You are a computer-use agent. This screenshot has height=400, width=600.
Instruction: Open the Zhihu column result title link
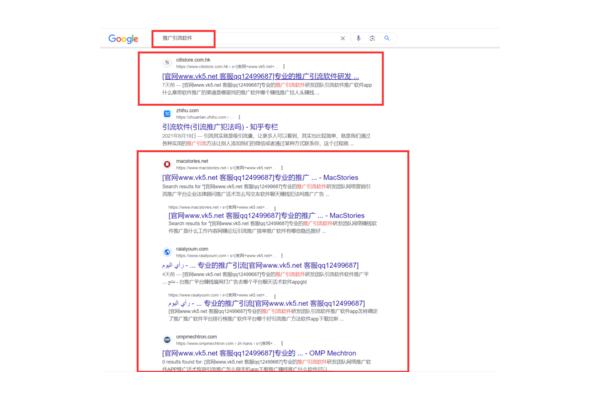pyautogui.click(x=222, y=125)
